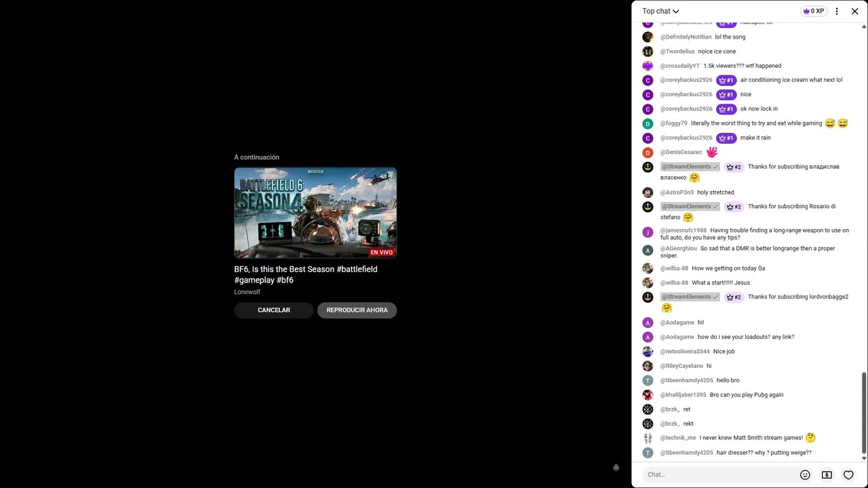Open Twordelius's profile avatar
Viewport: 868px width, 488px height.
[648, 52]
